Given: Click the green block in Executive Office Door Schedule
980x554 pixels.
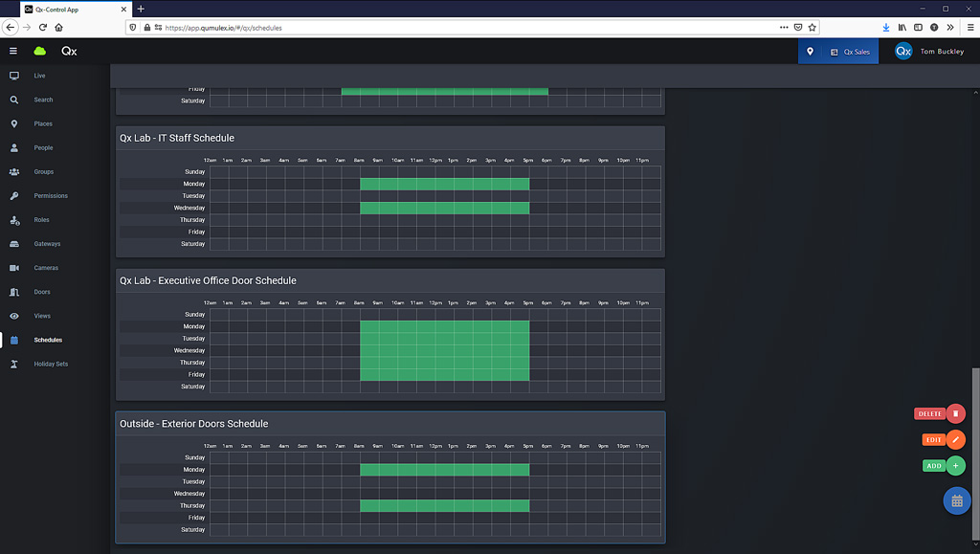Looking at the screenshot, I should pyautogui.click(x=444, y=351).
